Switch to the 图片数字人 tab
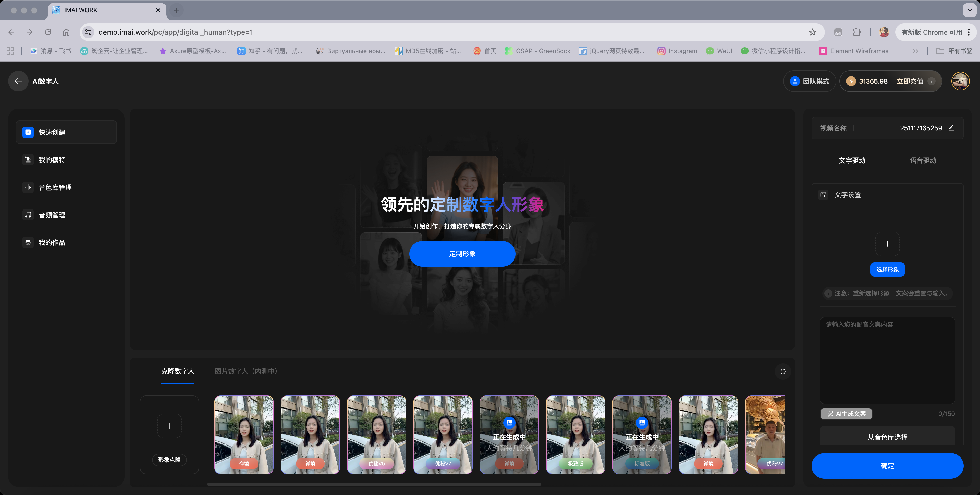Screen dimensions: 980x495 tap(246, 371)
